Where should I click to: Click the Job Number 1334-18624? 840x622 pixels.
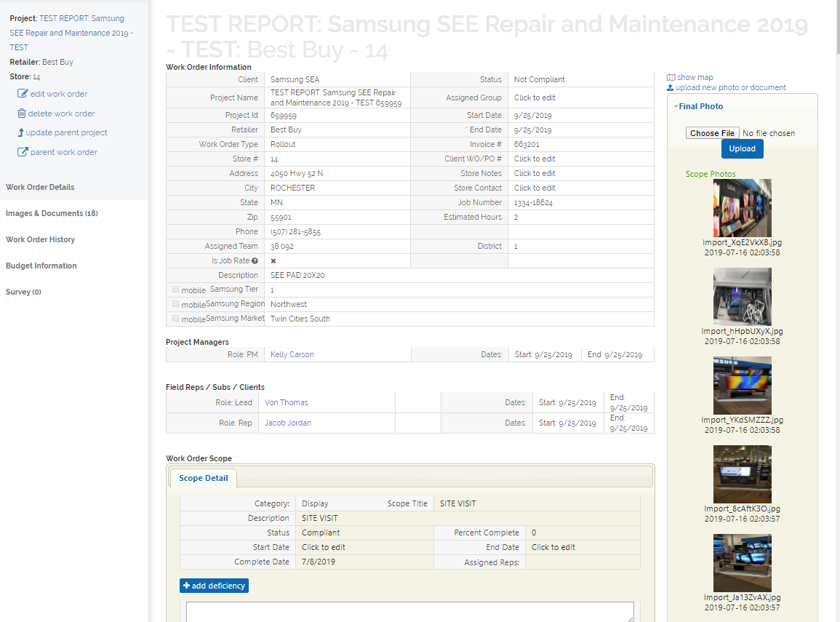533,202
